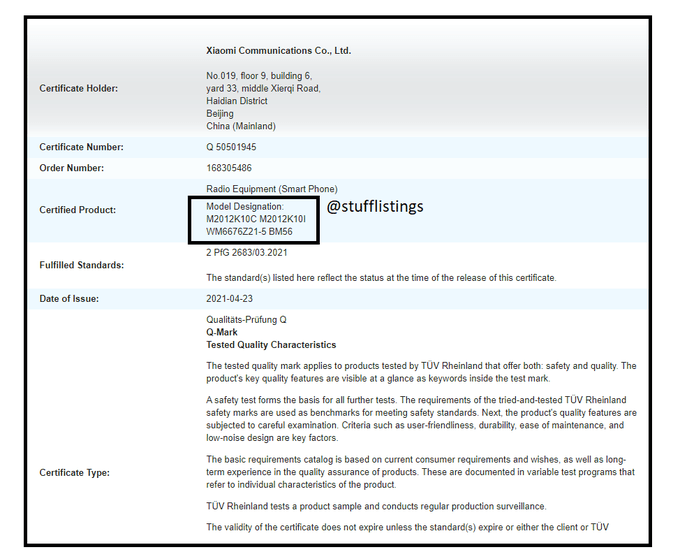Select the 'Haidian District' text

pos(237,101)
